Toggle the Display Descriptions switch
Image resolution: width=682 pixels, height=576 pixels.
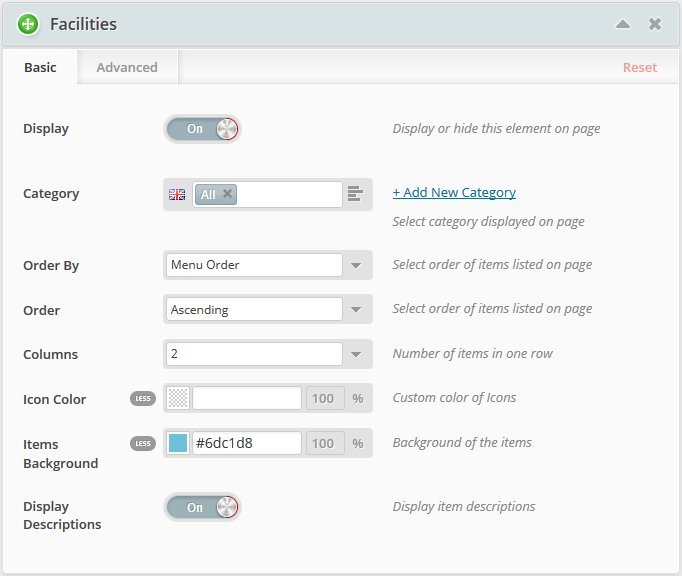click(202, 507)
